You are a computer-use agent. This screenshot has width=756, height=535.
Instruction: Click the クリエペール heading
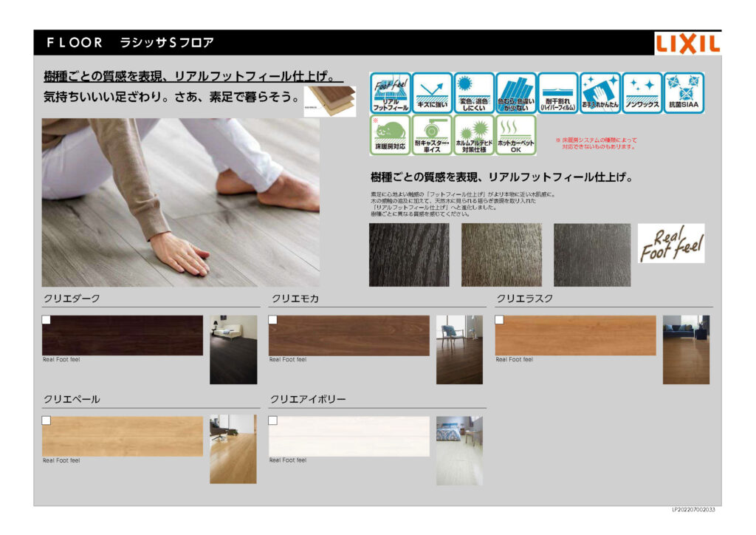pyautogui.click(x=72, y=400)
